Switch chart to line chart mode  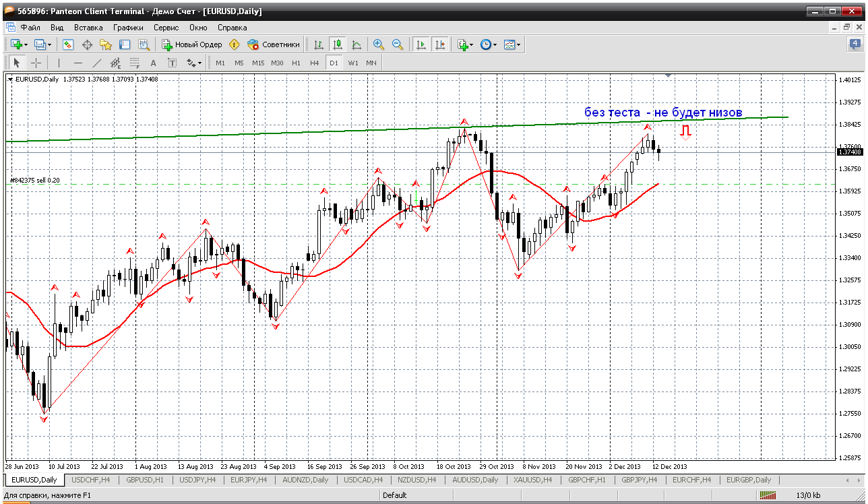coord(356,44)
